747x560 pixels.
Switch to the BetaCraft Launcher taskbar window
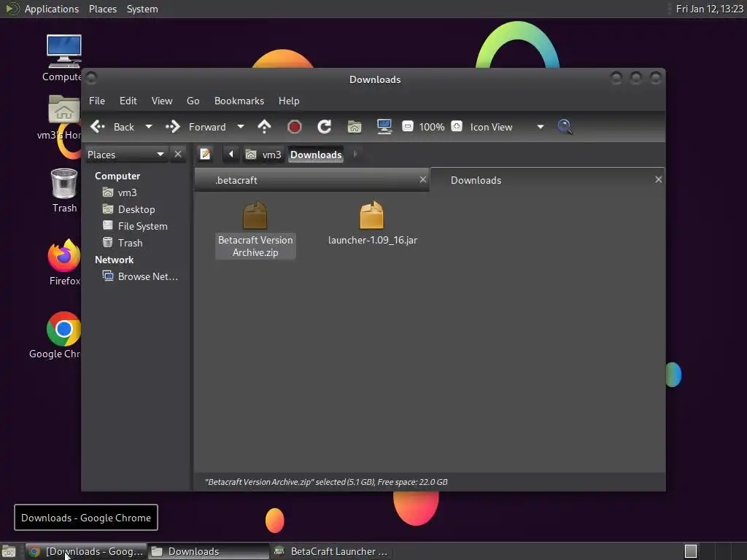(332, 551)
